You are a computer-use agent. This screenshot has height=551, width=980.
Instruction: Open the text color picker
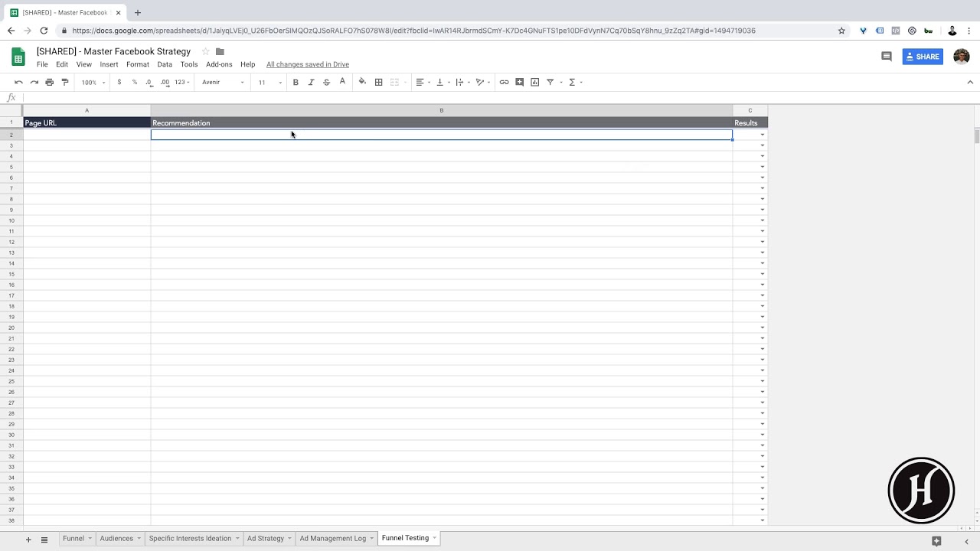click(x=342, y=82)
